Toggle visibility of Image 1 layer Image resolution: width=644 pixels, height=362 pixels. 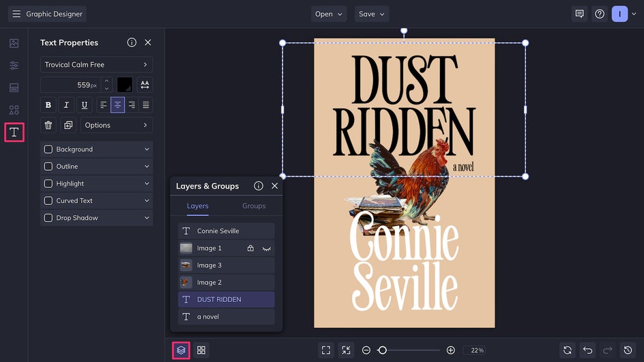click(267, 249)
